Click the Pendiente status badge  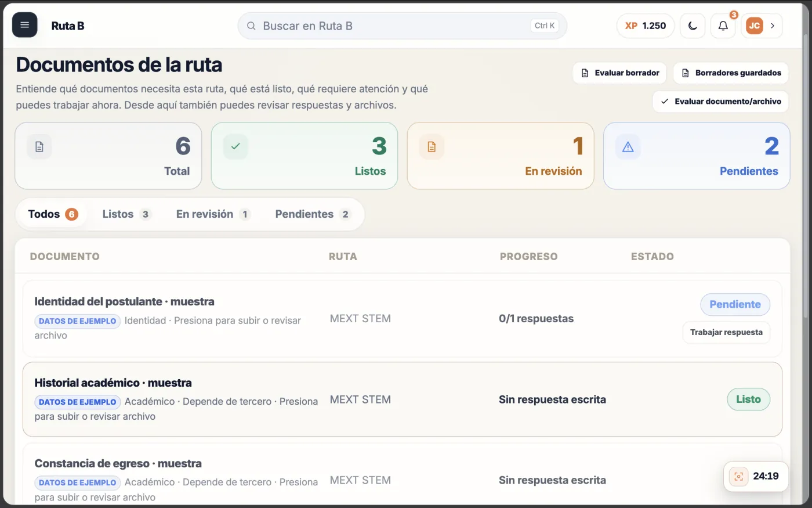735,304
